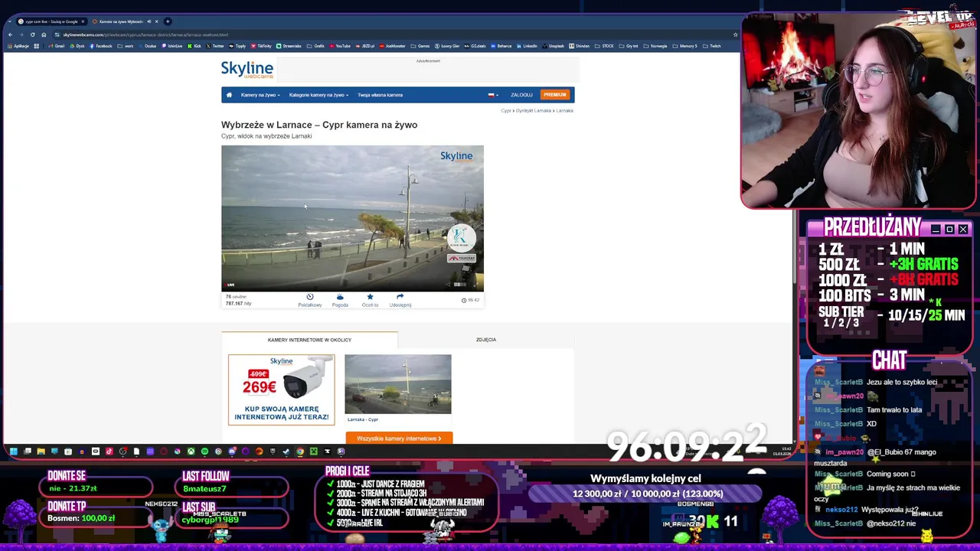Switch to Kamery internetowe w okolicy tab

tap(309, 340)
